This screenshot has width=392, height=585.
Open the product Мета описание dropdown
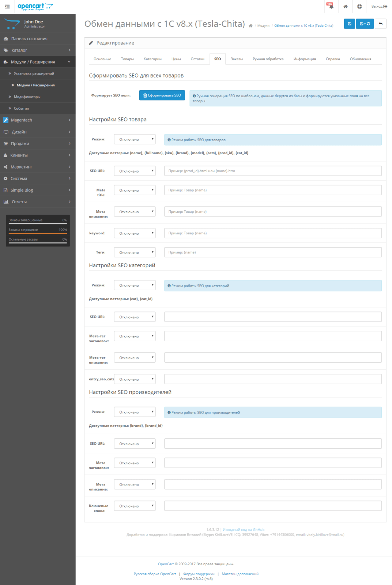pyautogui.click(x=135, y=212)
